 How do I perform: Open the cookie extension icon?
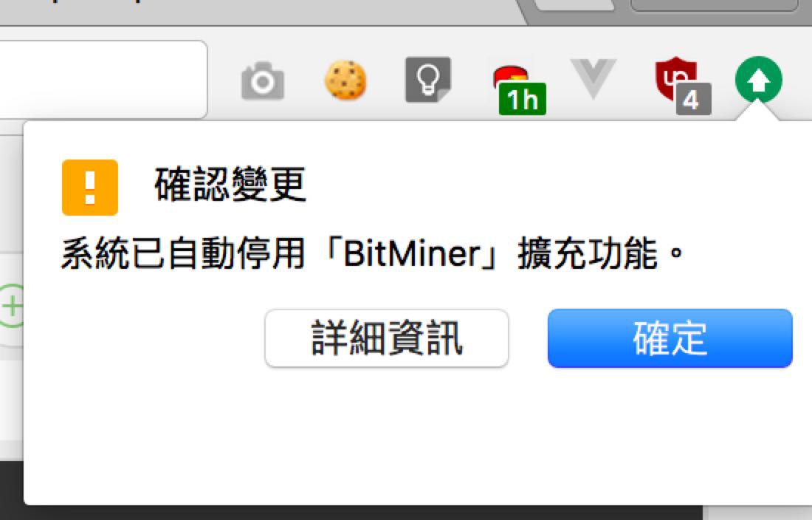point(345,80)
